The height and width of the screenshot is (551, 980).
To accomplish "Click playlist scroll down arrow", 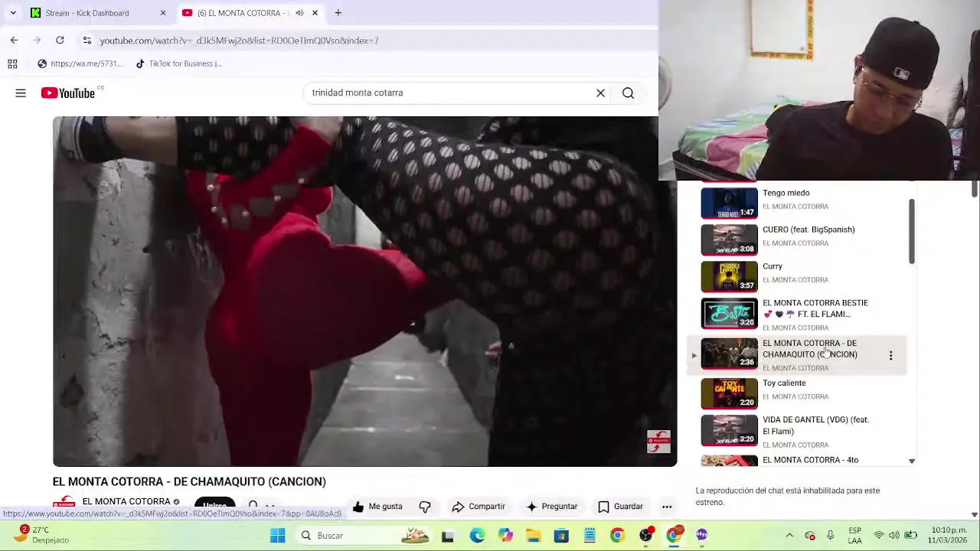I will (x=911, y=461).
